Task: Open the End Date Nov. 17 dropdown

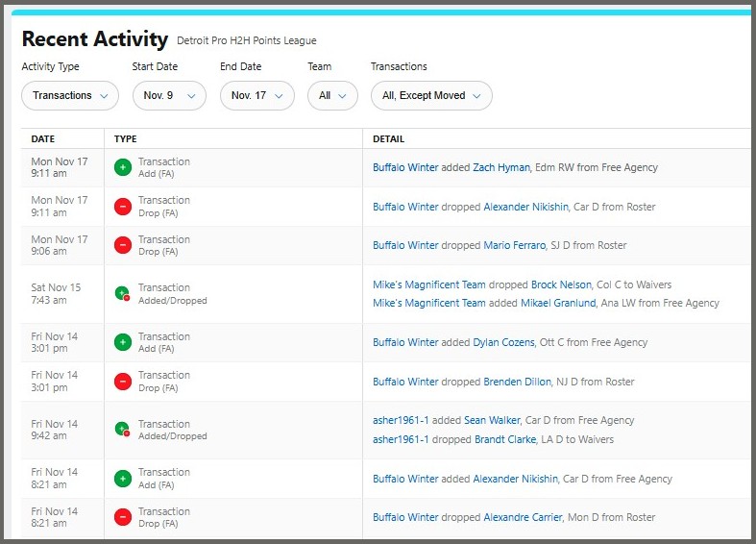Action: [x=256, y=96]
